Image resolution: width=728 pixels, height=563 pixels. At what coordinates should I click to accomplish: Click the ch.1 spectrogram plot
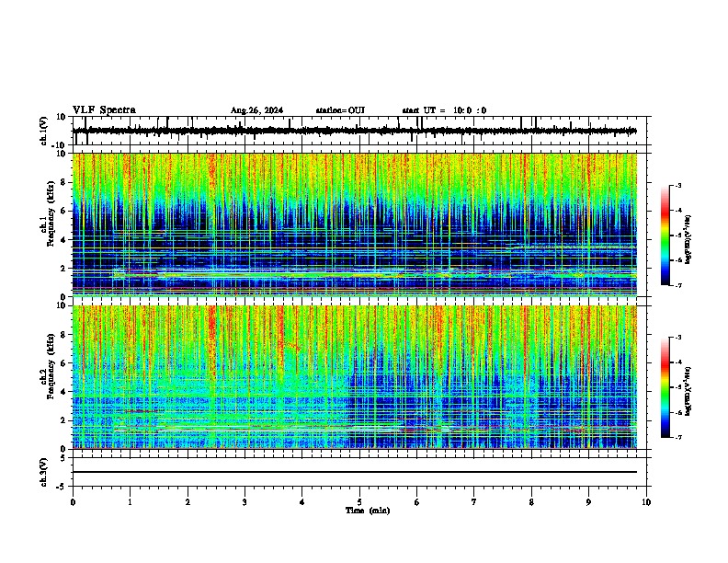[355, 224]
